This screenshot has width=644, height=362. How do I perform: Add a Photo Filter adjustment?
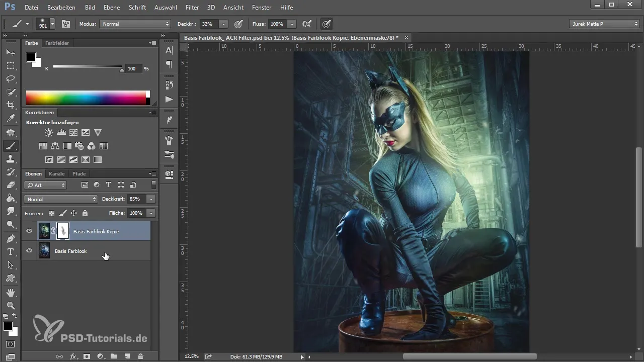point(79,146)
